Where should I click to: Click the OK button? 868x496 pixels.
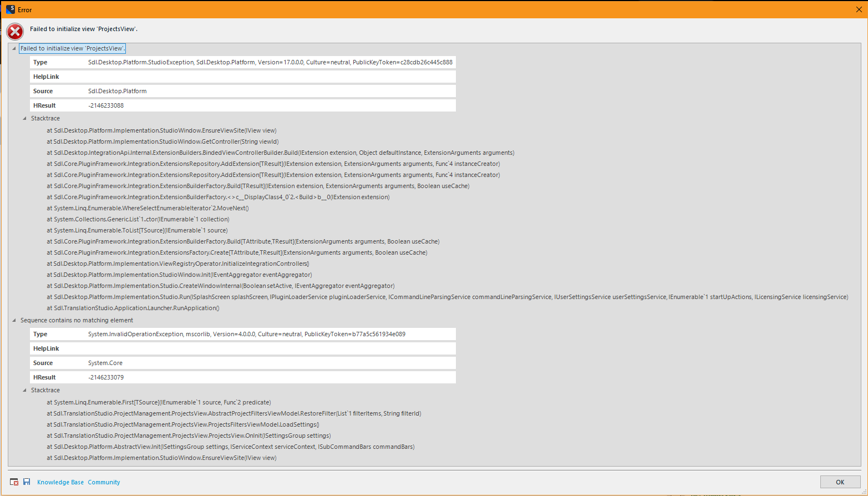pyautogui.click(x=840, y=482)
